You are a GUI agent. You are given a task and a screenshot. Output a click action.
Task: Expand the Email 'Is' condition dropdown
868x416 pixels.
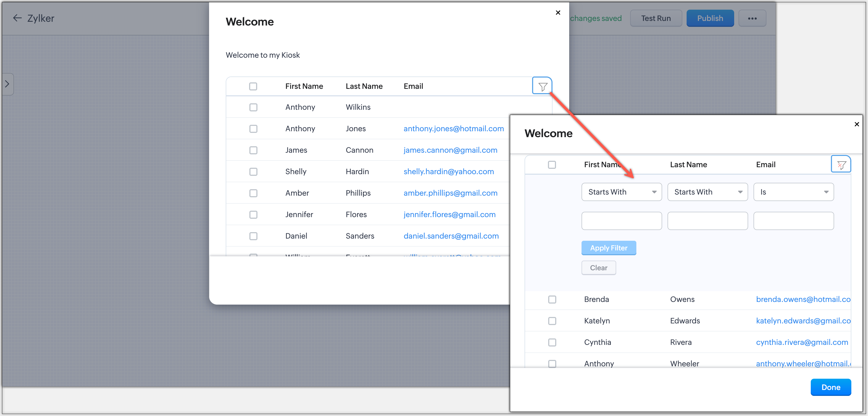click(x=793, y=192)
